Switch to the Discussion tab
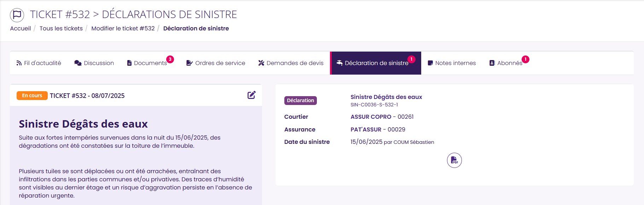The height and width of the screenshot is (205, 644). [x=94, y=63]
